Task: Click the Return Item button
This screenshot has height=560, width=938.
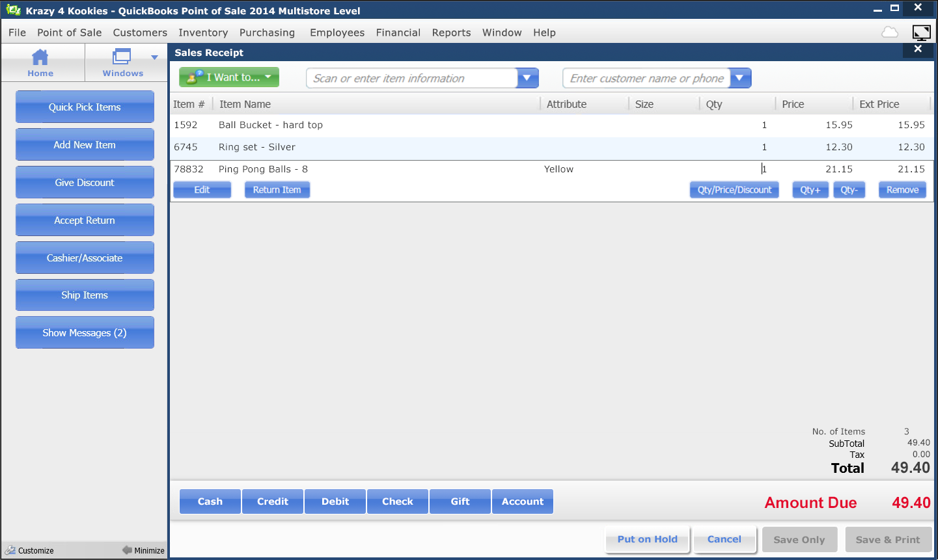Action: point(277,190)
